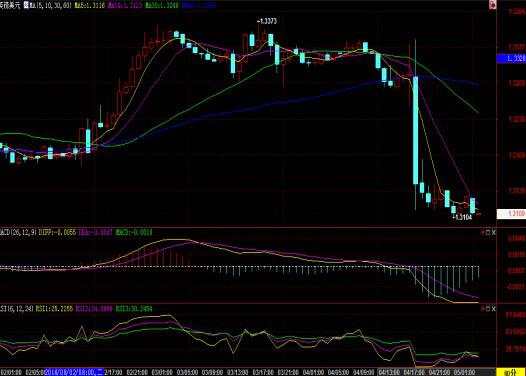Select the MACD(26,12,9) parameters label
The height and width of the screenshot is (376, 526).
click(18, 232)
